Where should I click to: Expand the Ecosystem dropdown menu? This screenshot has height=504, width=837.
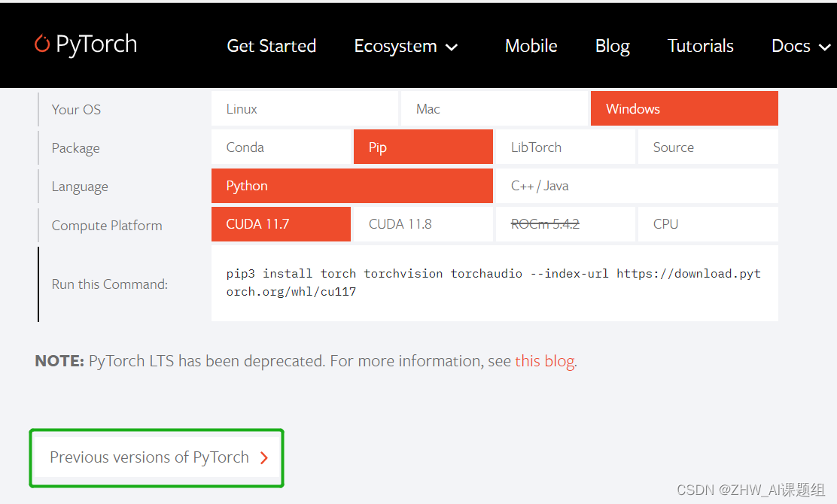tap(406, 47)
